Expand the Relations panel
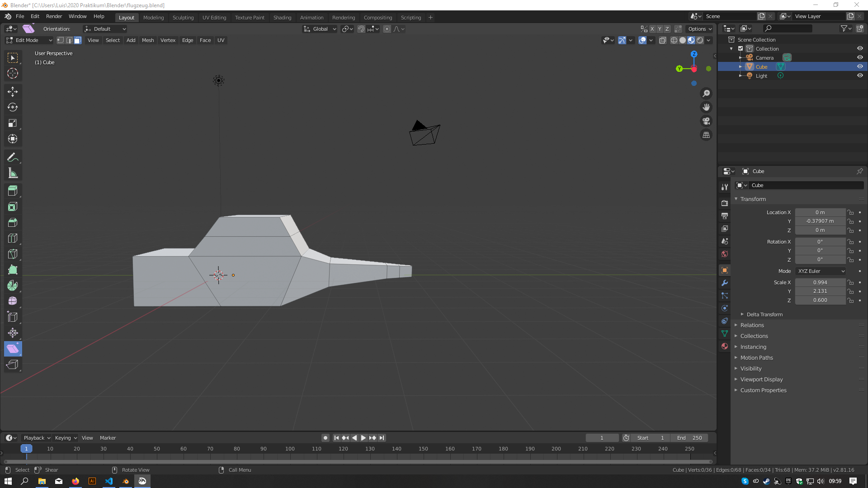This screenshot has width=868, height=488. point(752,325)
